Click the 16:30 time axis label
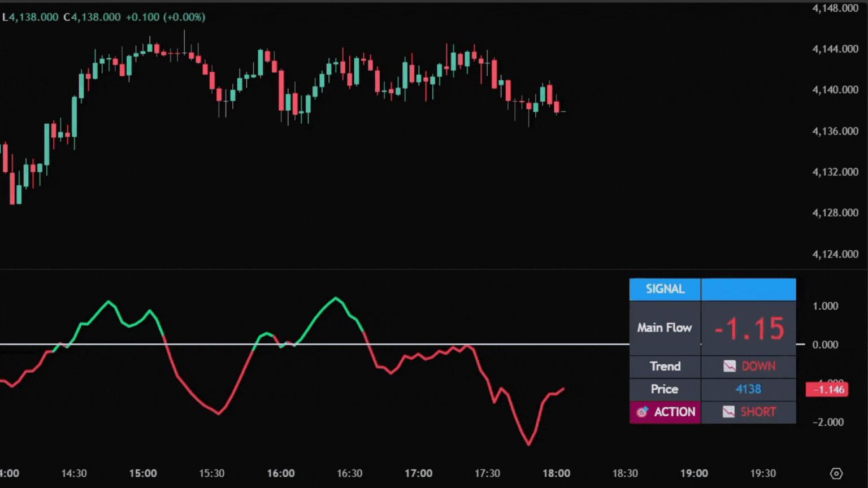The image size is (868, 488). click(x=350, y=473)
